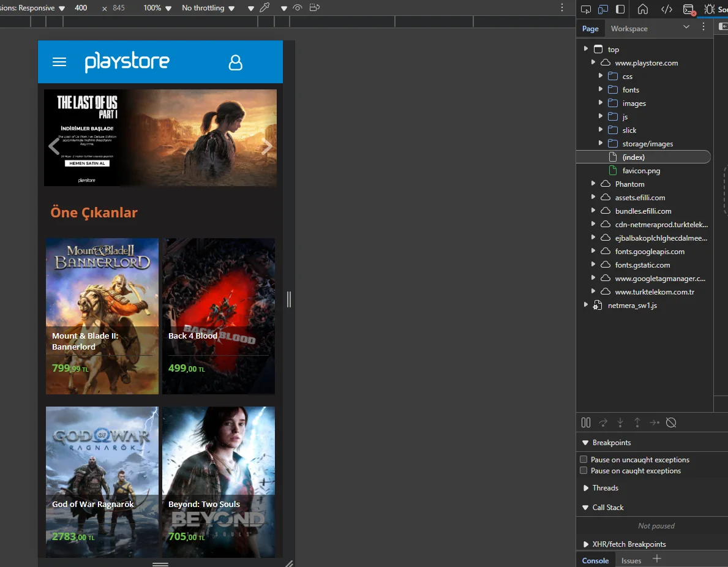Click HEMEN SATIN AL banner button
The width and height of the screenshot is (728, 567).
pos(86,163)
